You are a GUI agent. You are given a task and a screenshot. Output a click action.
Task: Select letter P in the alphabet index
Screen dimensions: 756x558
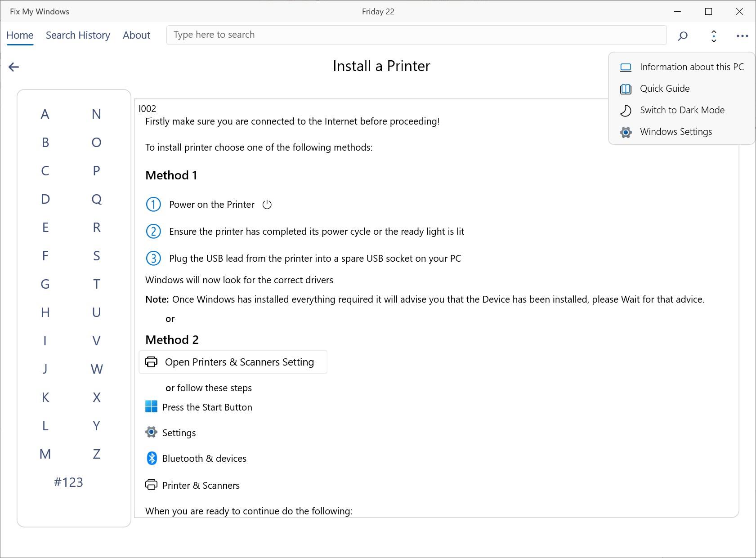96,171
